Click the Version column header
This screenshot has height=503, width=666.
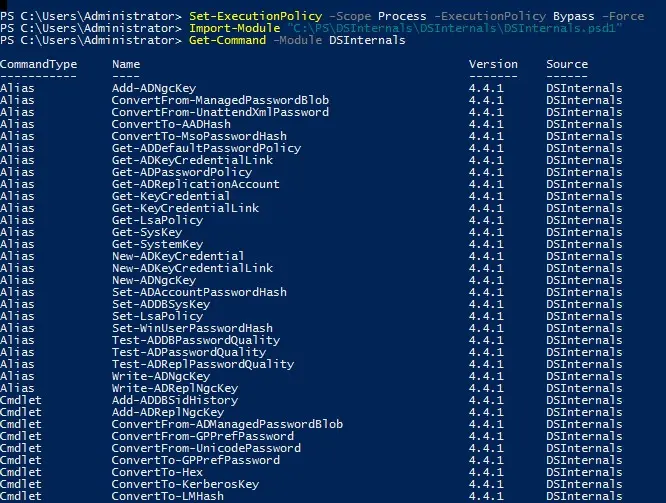pos(493,64)
